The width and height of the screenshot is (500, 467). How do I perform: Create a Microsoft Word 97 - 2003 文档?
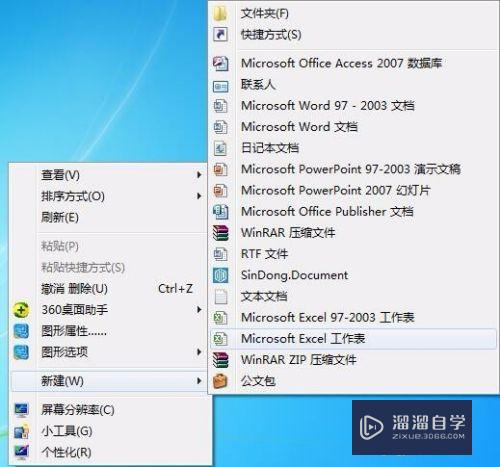pos(353,106)
